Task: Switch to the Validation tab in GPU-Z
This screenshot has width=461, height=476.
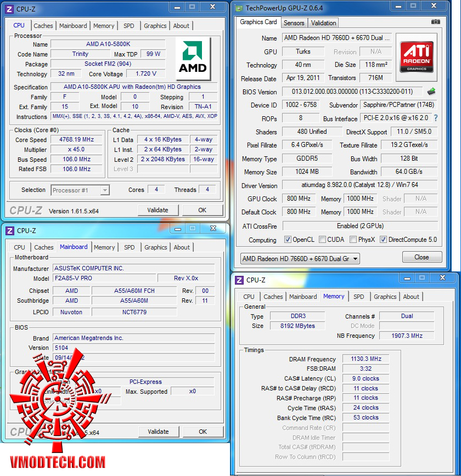Action: coord(323,23)
